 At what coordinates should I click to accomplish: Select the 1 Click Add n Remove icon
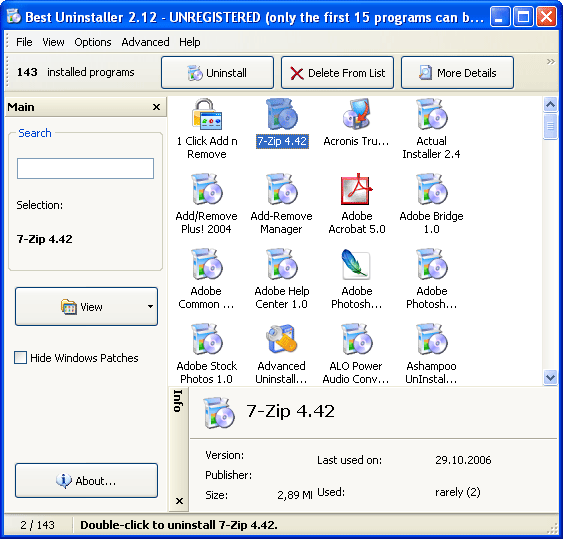point(207,115)
